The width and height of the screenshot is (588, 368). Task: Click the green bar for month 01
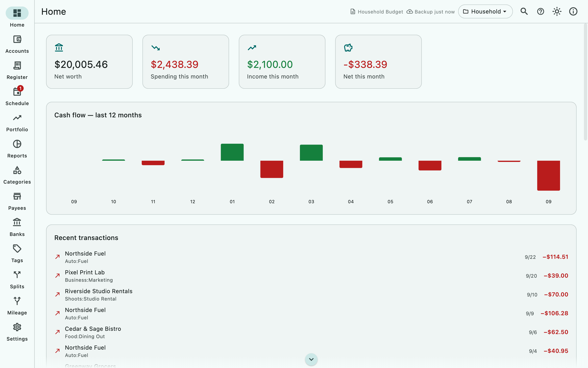coord(232,152)
